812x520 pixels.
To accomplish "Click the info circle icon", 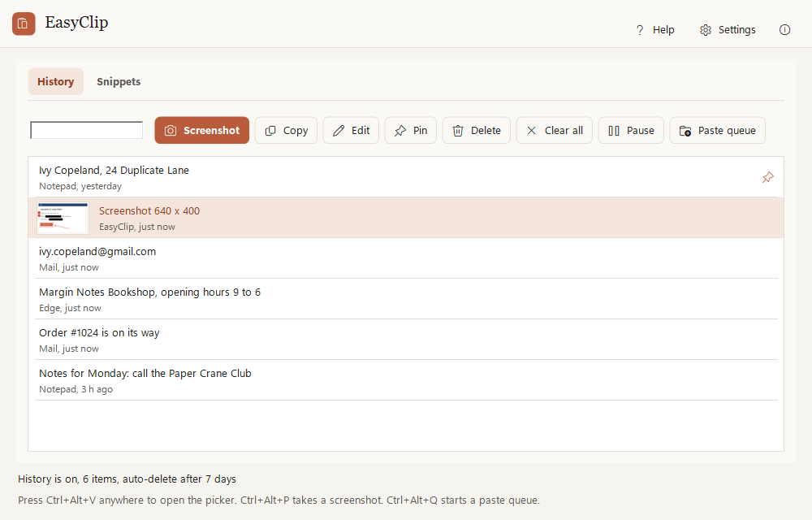I will point(784,29).
